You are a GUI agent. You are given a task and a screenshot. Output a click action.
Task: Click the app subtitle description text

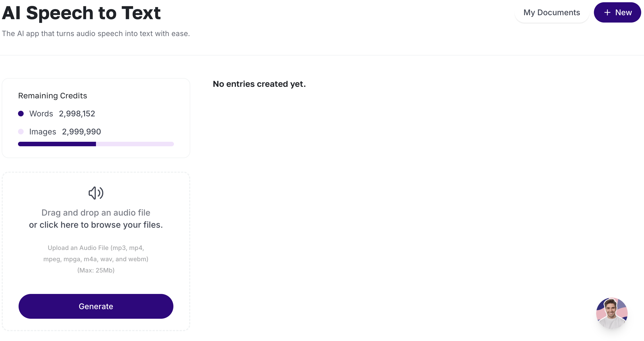96,34
